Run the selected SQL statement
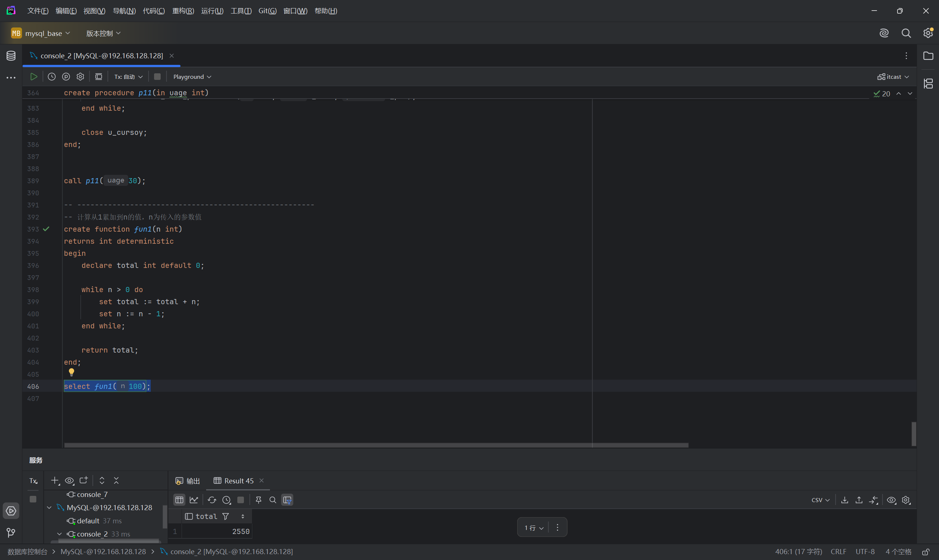Screen dimensions: 939x560 click(x=34, y=77)
